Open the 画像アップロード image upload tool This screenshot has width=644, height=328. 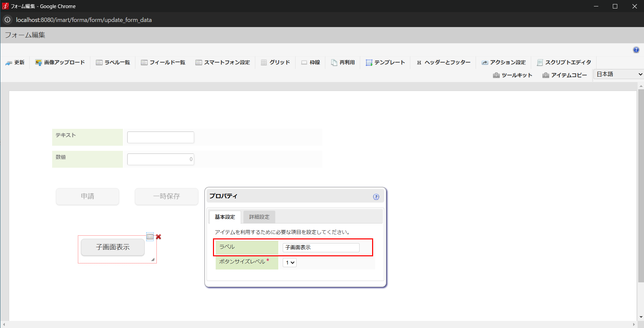[60, 62]
